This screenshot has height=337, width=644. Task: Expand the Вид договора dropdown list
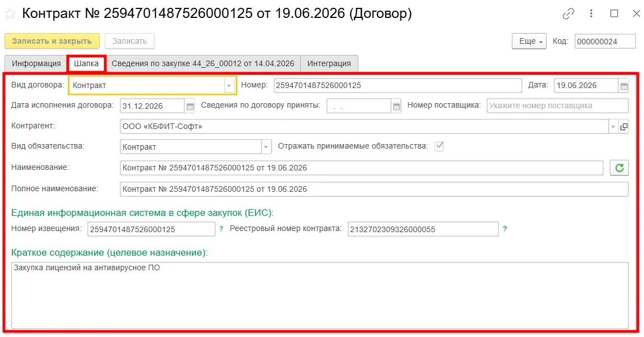[x=229, y=86]
